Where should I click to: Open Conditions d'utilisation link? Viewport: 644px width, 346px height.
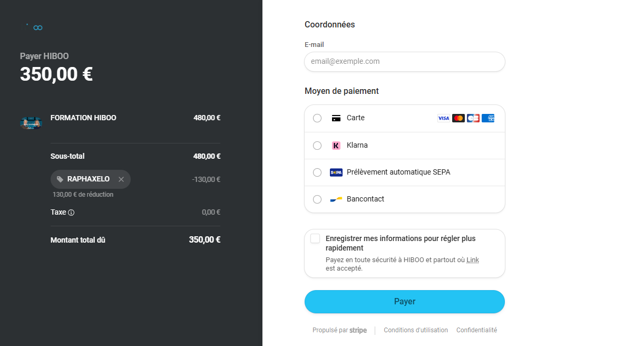tap(415, 330)
